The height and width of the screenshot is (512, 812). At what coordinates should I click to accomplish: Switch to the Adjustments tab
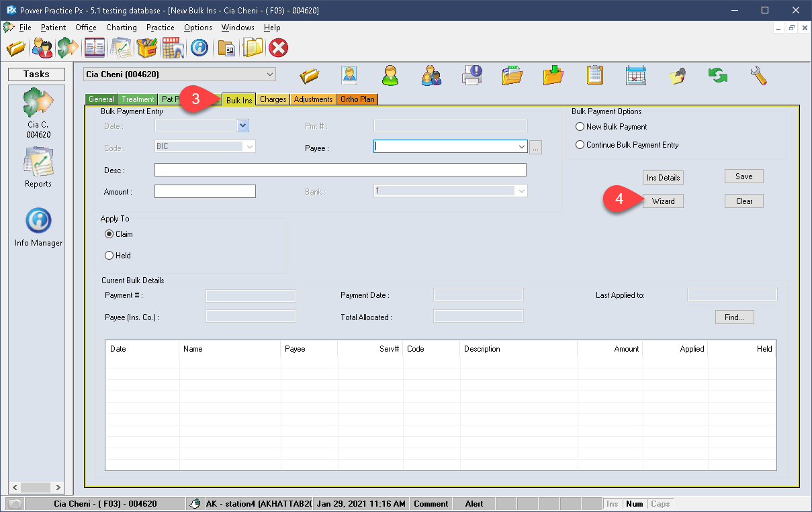click(313, 99)
